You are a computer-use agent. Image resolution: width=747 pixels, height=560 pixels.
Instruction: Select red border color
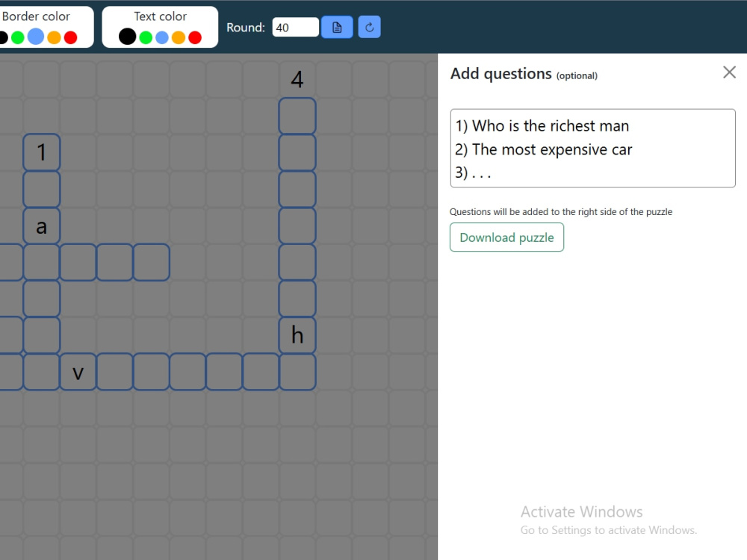tap(70, 37)
